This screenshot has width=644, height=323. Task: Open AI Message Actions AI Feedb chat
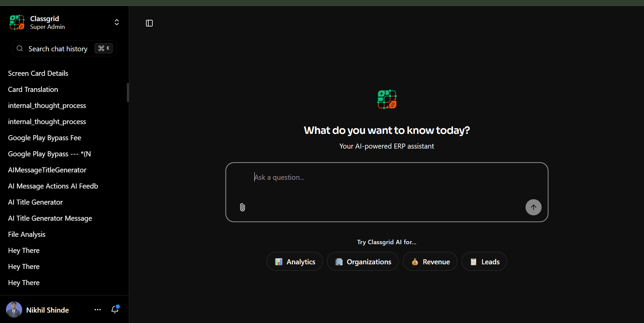[x=53, y=186]
